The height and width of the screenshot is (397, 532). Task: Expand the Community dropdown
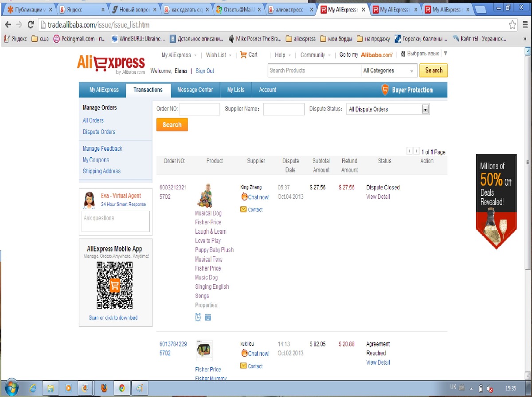(x=316, y=55)
